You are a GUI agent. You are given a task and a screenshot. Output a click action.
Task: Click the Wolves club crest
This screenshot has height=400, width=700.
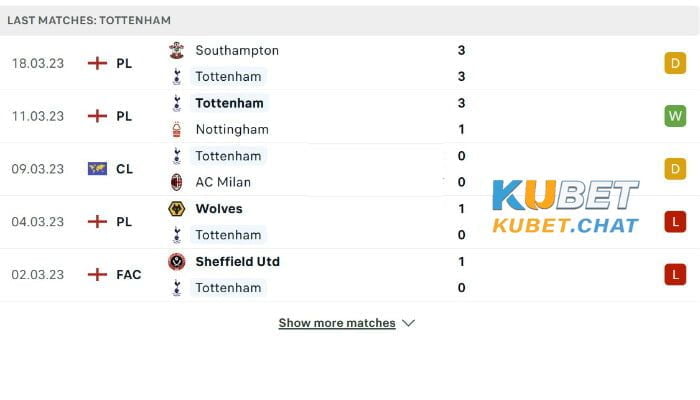[x=177, y=208]
